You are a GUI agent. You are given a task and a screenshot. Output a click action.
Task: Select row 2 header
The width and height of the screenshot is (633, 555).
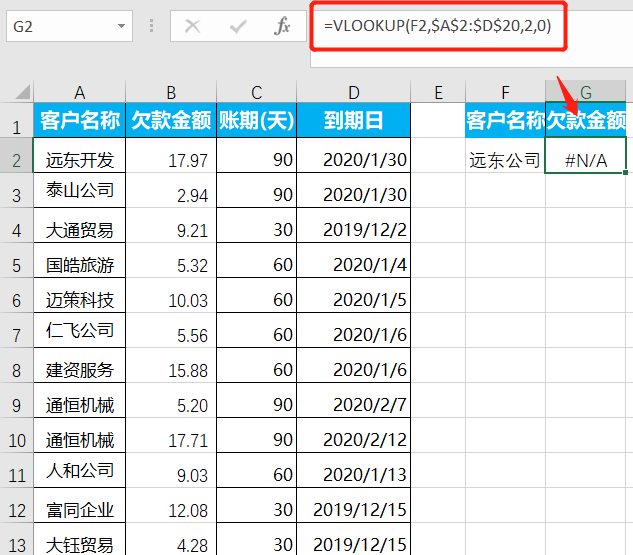pos(17,155)
